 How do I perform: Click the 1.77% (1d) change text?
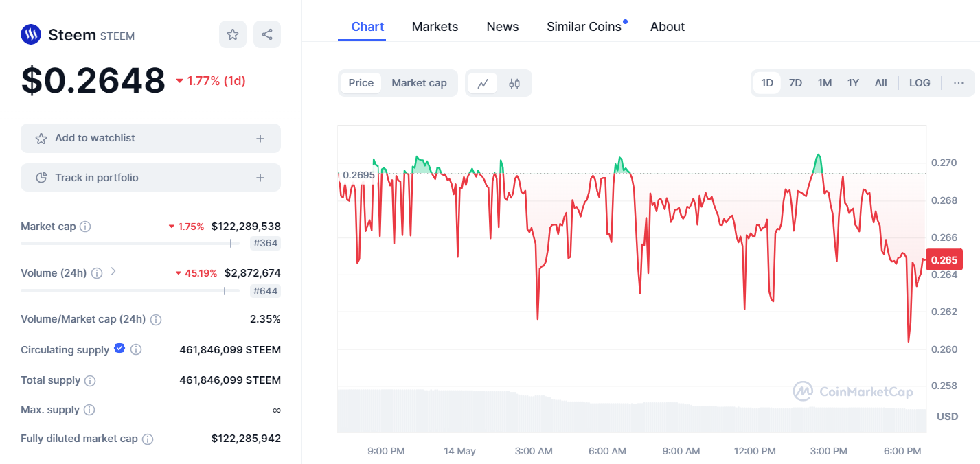point(216,81)
